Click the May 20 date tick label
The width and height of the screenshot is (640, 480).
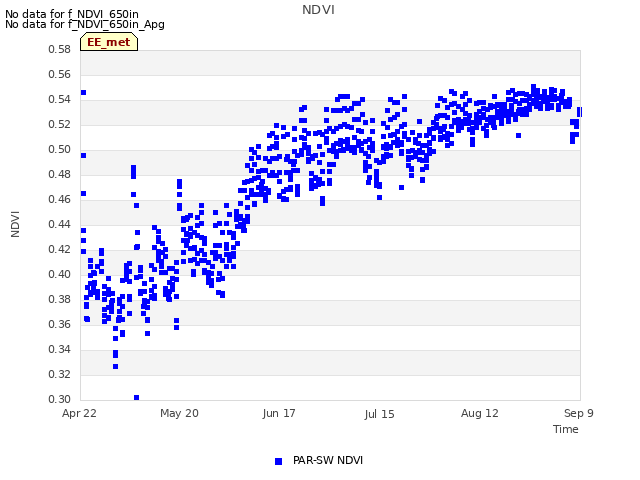[x=179, y=413]
